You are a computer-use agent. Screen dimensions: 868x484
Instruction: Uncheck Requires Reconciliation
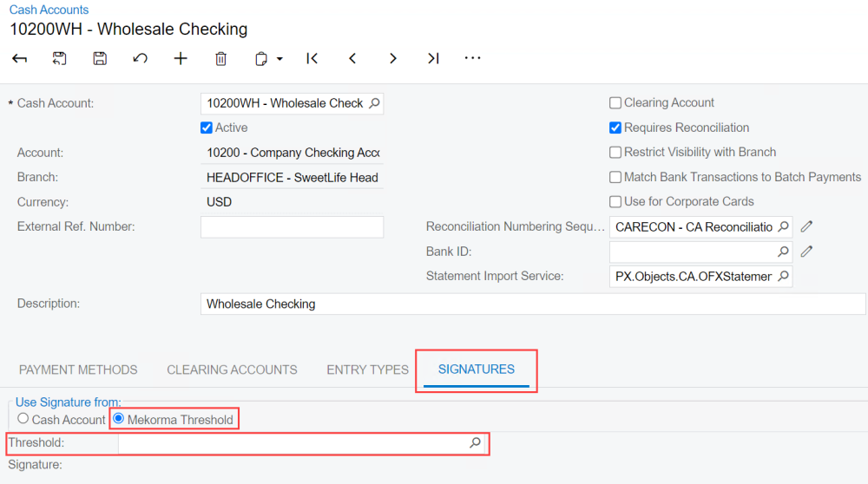(x=615, y=128)
